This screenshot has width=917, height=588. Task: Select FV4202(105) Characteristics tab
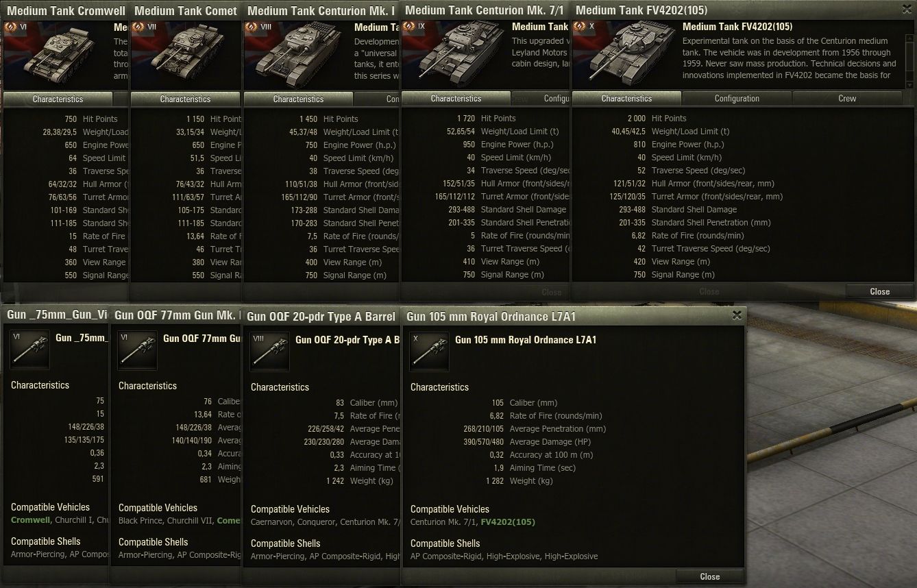tap(626, 99)
